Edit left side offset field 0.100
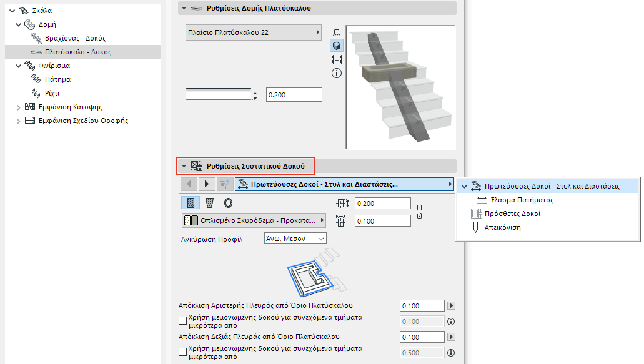 tap(422, 306)
